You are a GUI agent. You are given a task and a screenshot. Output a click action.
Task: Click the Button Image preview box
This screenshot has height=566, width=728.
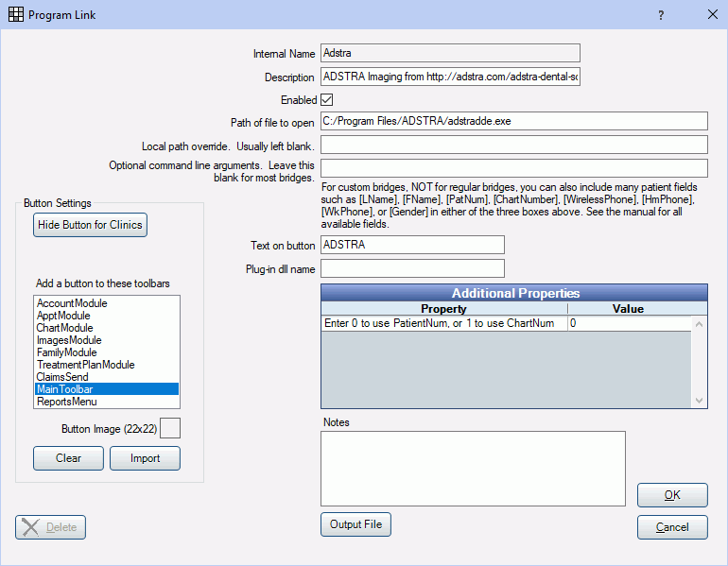170,428
